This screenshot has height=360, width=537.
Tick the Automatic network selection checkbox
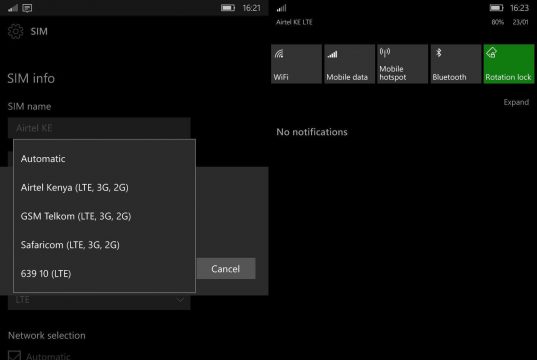(14, 356)
